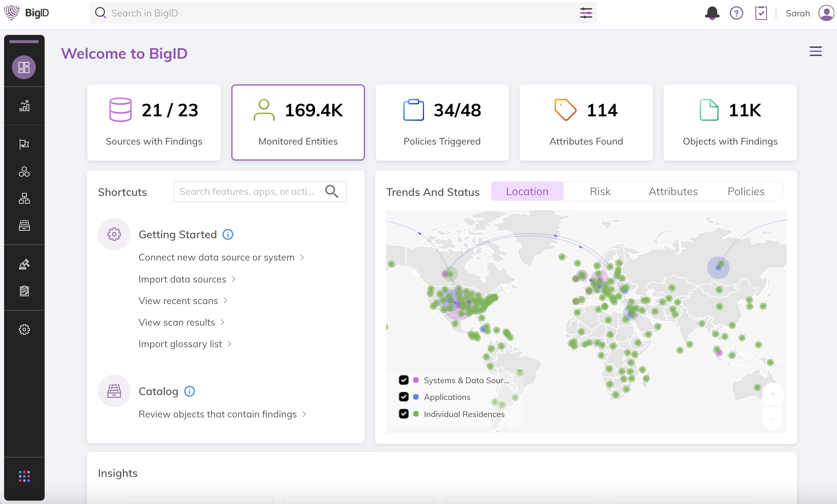This screenshot has height=504, width=837.
Task: Open the gavel policies sidebar icon
Action: [x=24, y=264]
